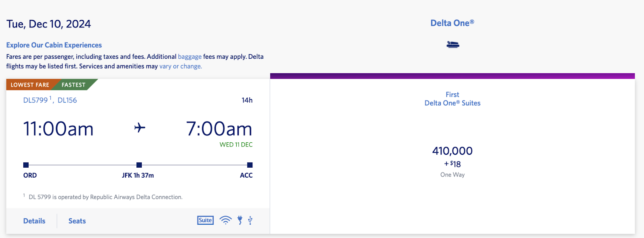This screenshot has width=644, height=238.
Task: Open the vary or change link
Action: click(x=180, y=66)
